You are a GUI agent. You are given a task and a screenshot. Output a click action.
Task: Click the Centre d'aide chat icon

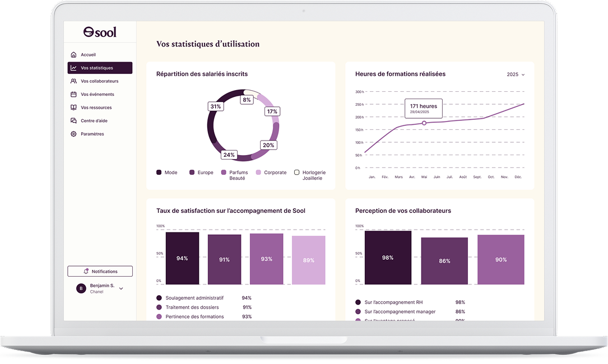click(x=73, y=120)
